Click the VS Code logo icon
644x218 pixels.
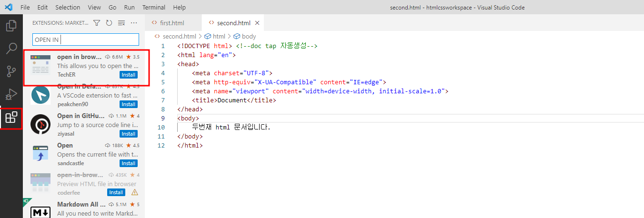coord(8,7)
